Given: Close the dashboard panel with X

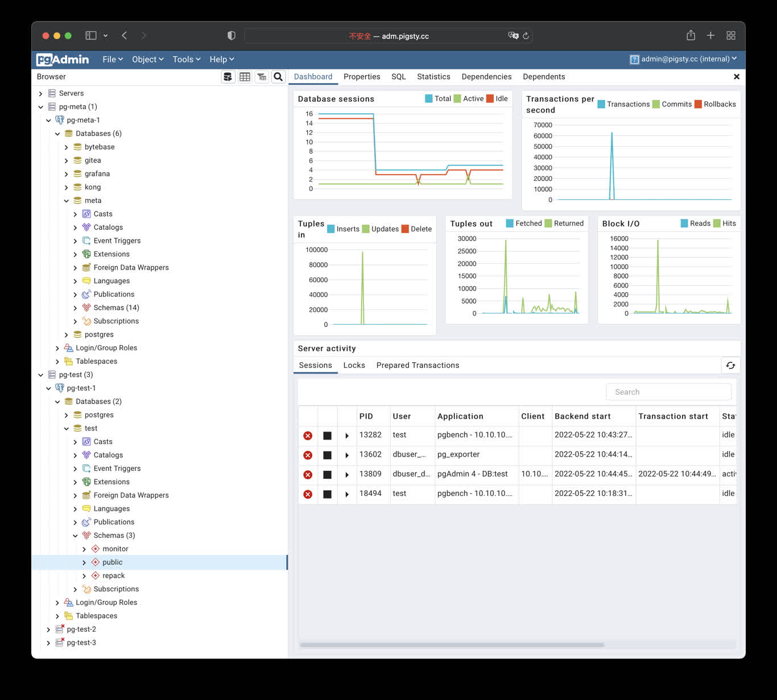Looking at the screenshot, I should click(736, 77).
